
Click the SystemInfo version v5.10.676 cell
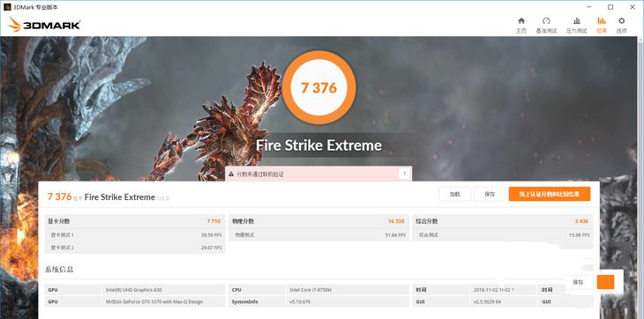[x=348, y=301]
